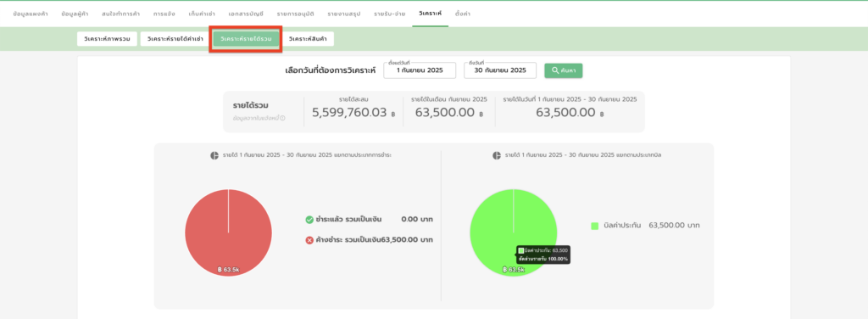868x319 pixels.
Task: Open the ข้อมูลแผงค้า menu
Action: [x=30, y=14]
